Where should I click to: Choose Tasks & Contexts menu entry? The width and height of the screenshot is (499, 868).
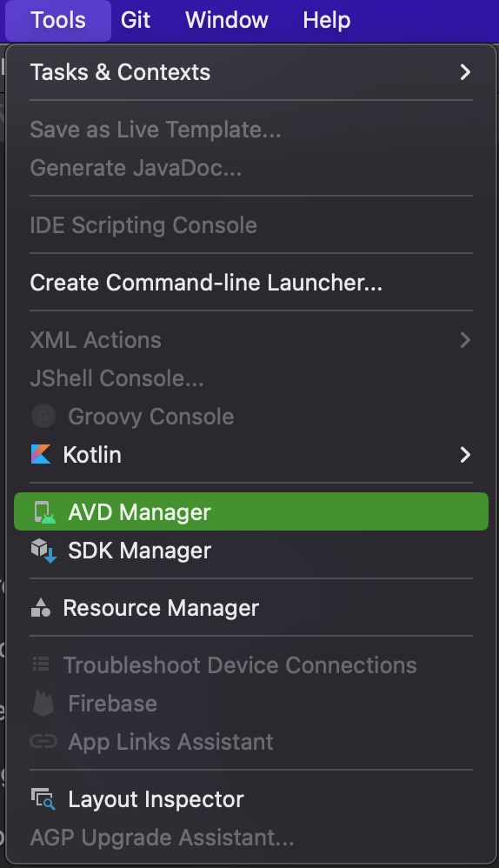(251, 72)
